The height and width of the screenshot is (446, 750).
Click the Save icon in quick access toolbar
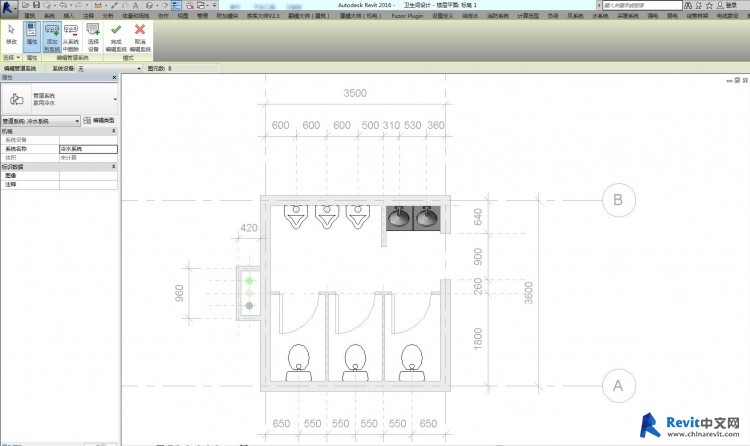pyautogui.click(x=36, y=5)
